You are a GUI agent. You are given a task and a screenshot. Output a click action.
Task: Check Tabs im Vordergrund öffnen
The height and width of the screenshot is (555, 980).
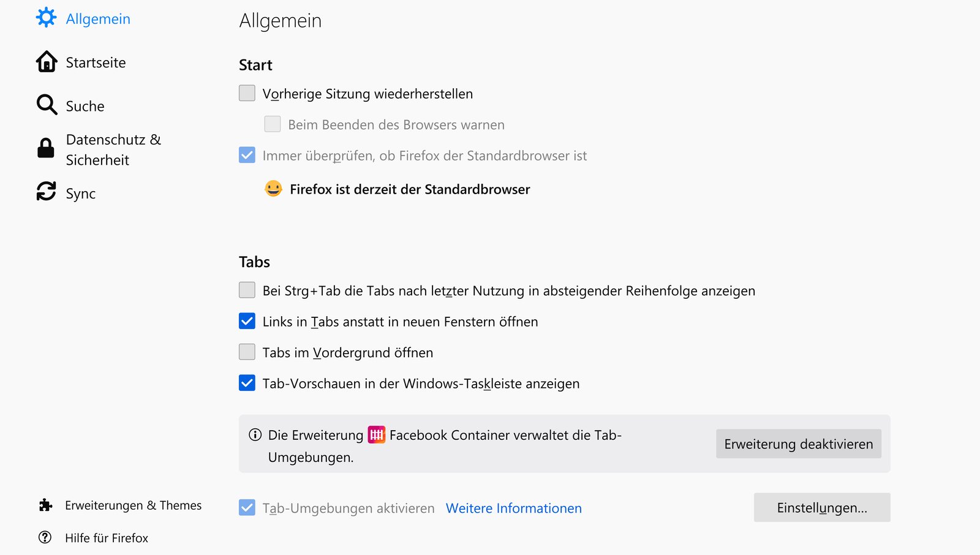(x=247, y=351)
